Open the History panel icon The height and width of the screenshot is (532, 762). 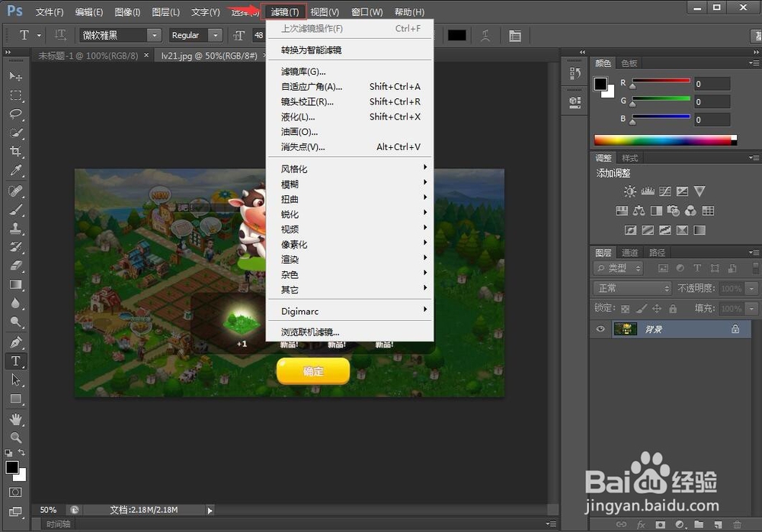coord(575,73)
